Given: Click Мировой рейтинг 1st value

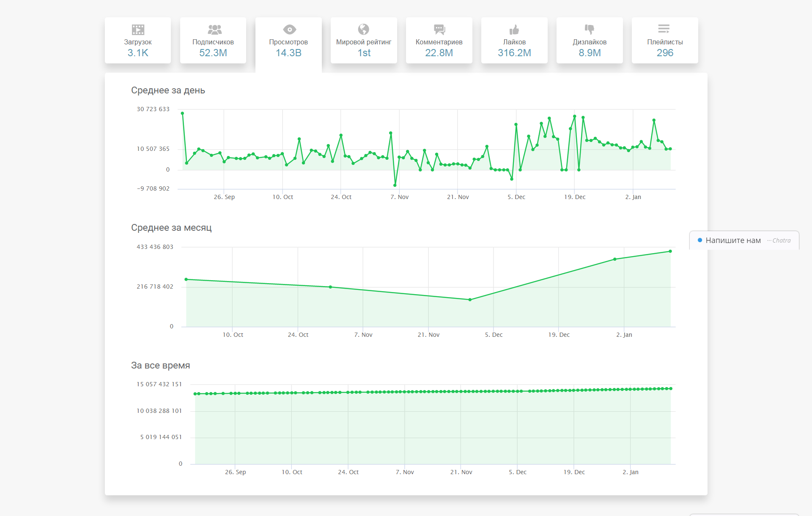Looking at the screenshot, I should [364, 53].
